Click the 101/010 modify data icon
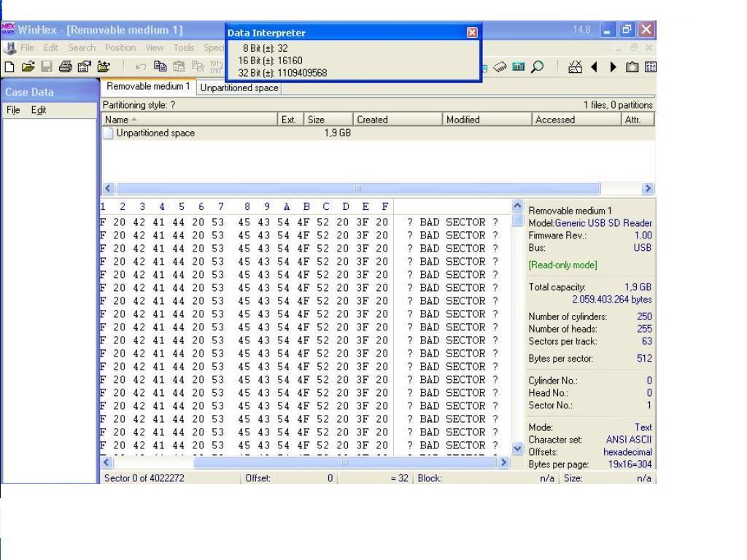747x560 pixels. tap(216, 67)
